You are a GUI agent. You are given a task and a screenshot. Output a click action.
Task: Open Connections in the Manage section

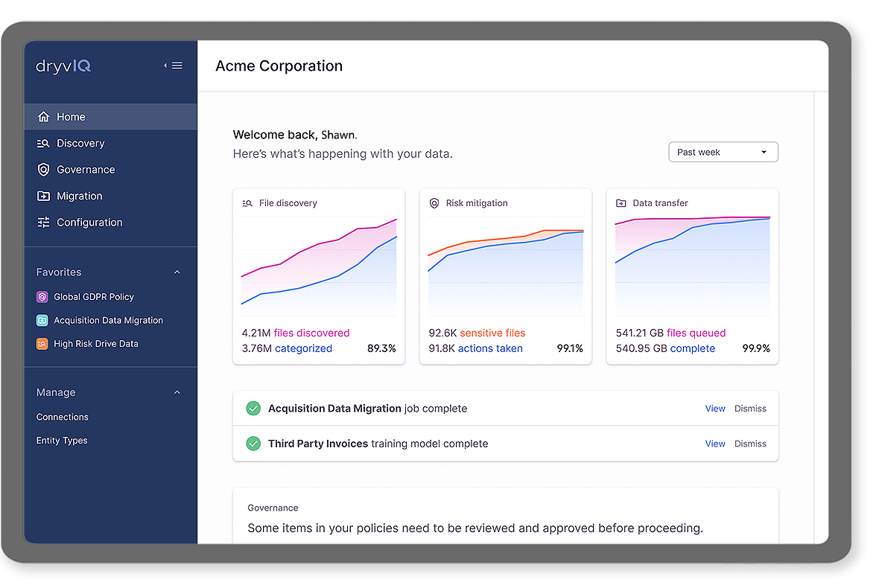(63, 418)
